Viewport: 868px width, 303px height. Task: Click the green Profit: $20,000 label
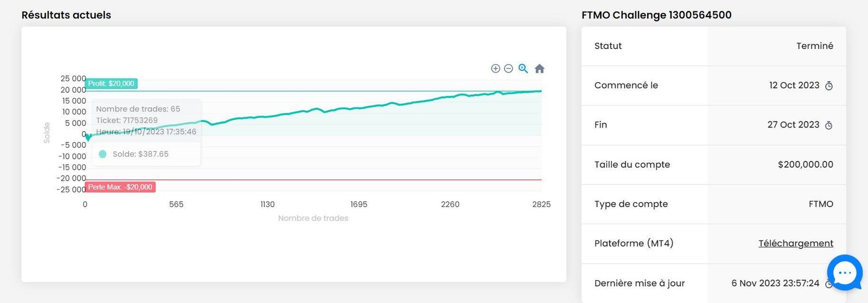(x=111, y=83)
